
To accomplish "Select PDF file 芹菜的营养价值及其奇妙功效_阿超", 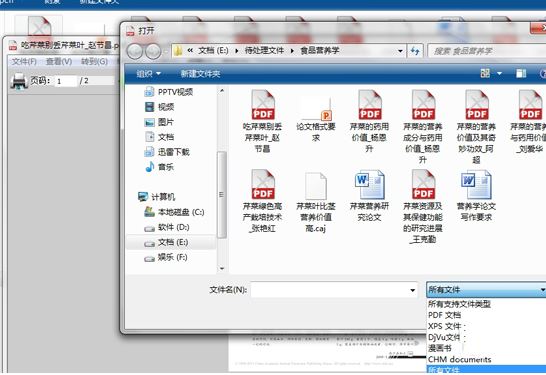I will click(x=476, y=127).
